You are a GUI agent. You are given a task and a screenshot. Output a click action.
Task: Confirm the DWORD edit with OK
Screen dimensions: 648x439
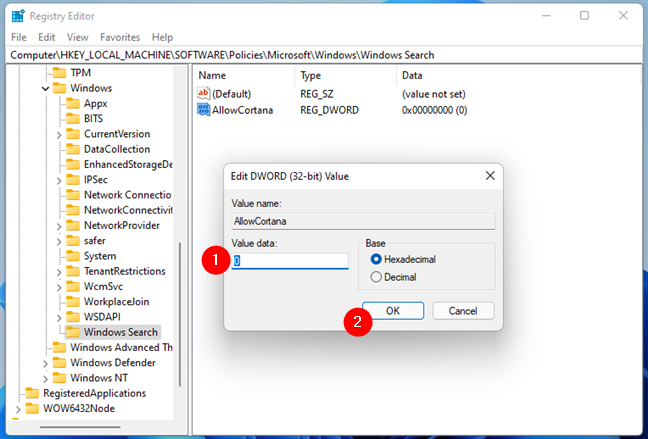pos(393,311)
